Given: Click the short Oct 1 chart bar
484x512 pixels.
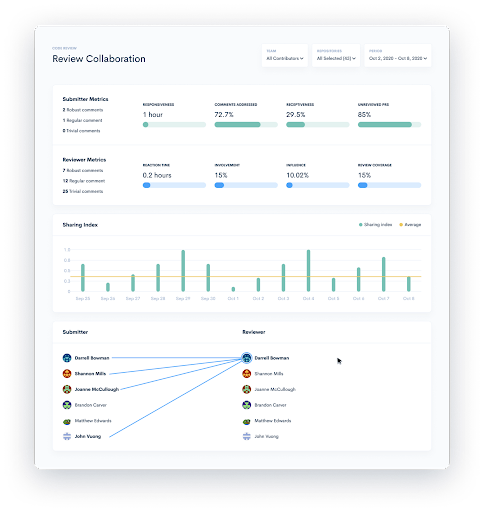Looking at the screenshot, I should point(233,289).
